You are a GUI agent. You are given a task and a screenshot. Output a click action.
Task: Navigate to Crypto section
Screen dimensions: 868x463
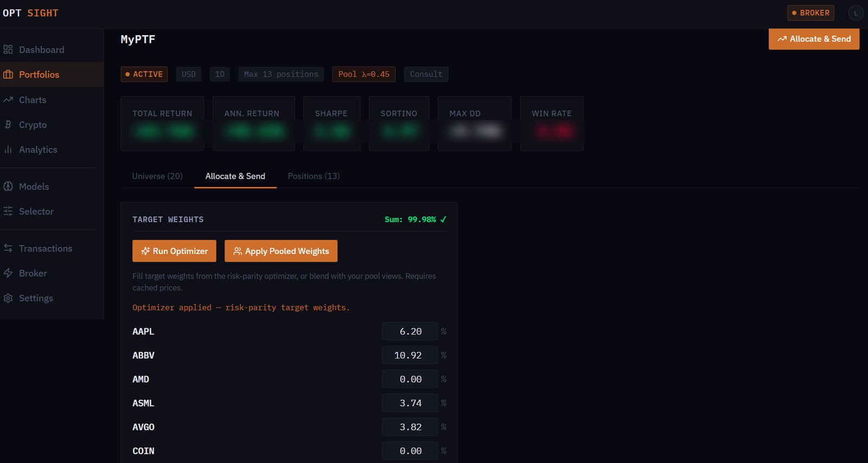point(52,124)
